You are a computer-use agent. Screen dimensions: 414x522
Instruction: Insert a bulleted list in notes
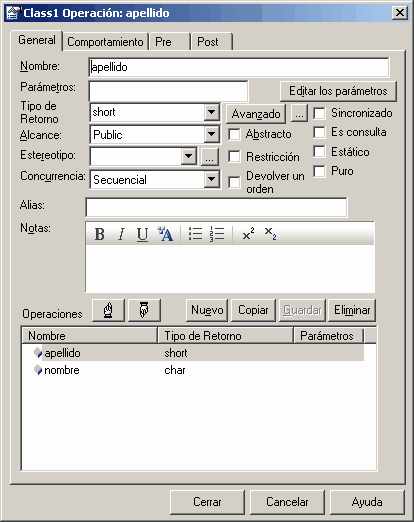coord(195,234)
